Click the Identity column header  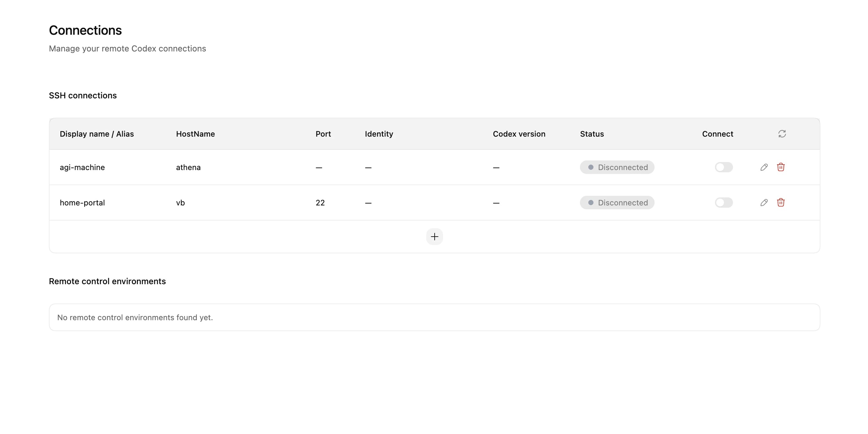(x=379, y=134)
